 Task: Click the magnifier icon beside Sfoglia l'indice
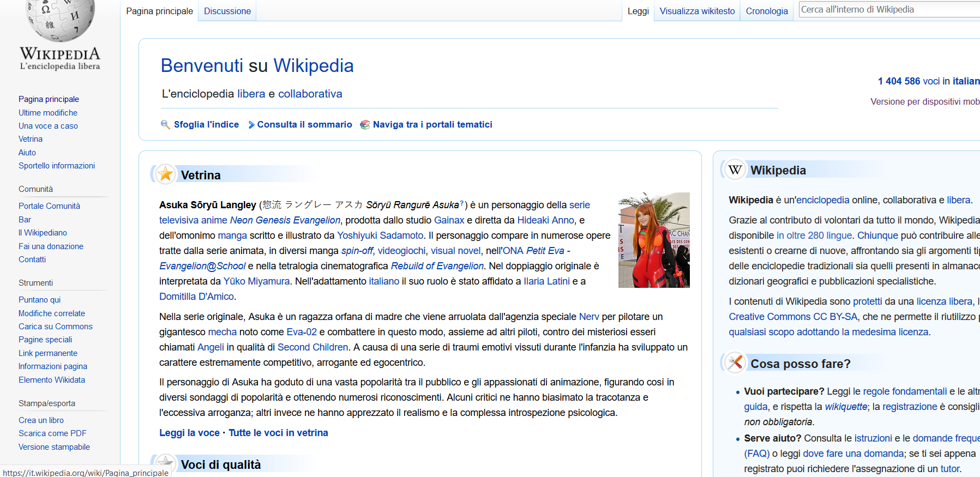click(165, 125)
